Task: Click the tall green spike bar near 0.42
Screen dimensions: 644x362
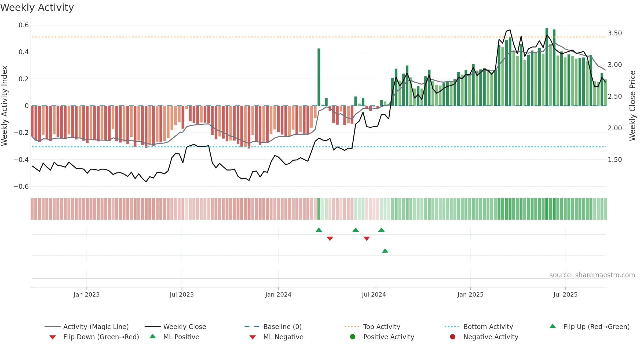Action: pos(319,77)
